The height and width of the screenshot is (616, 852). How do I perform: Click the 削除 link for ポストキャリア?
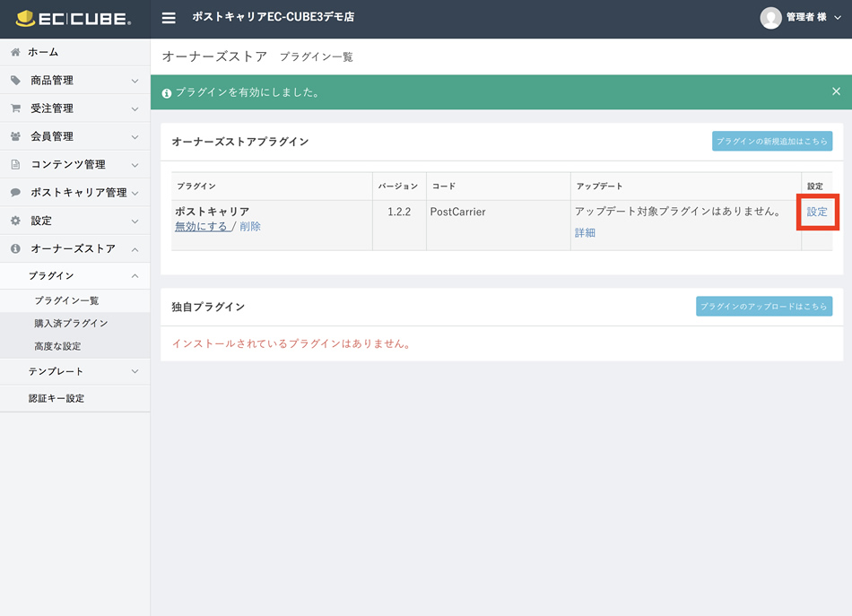[x=250, y=227]
